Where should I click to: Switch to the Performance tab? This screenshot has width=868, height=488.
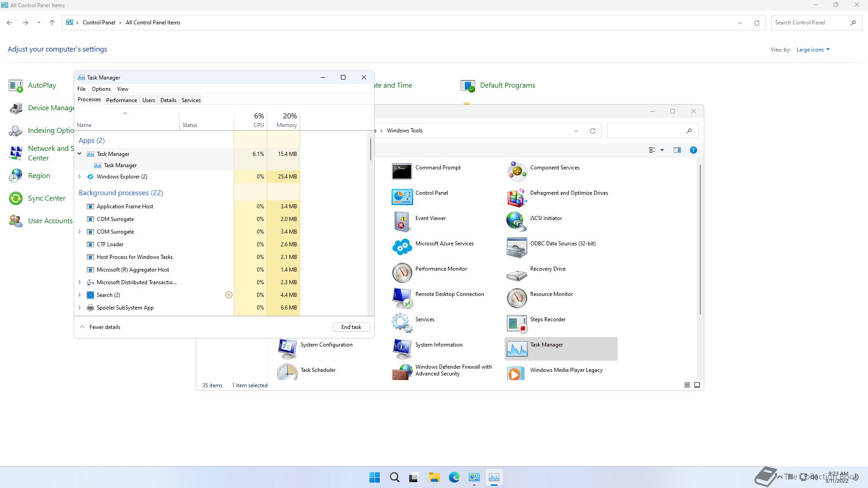[x=122, y=100]
